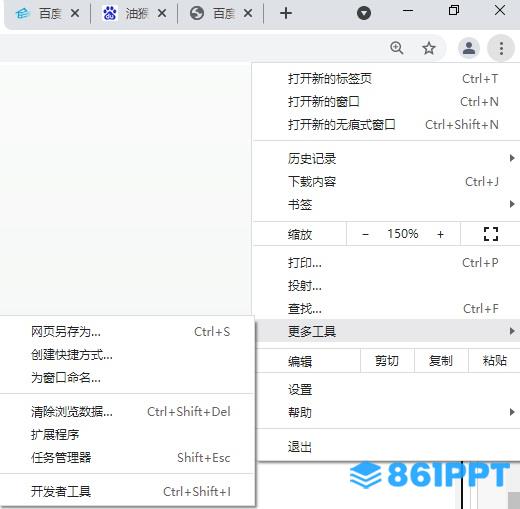Increase zoom with the plus button
Screen dimensions: 520x509
440,234
